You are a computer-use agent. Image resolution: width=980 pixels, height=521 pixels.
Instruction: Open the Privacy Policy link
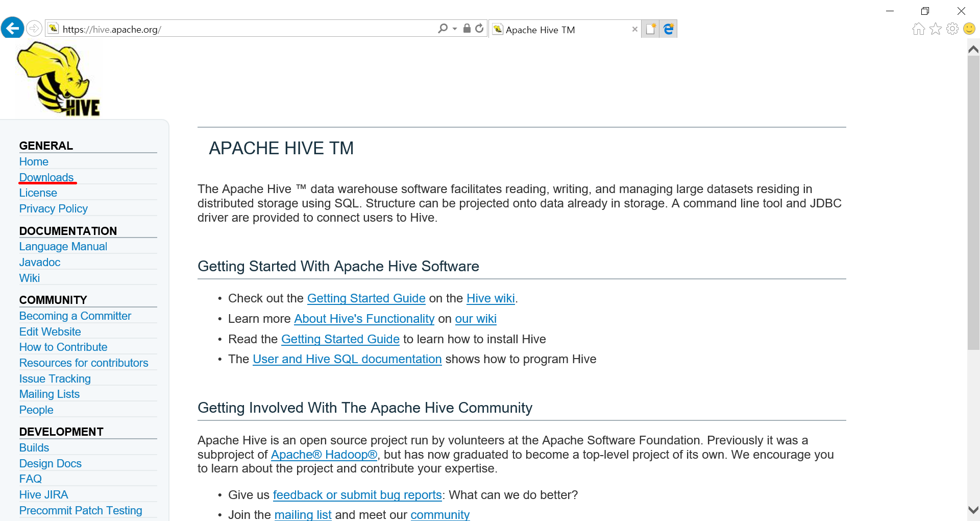coord(54,209)
